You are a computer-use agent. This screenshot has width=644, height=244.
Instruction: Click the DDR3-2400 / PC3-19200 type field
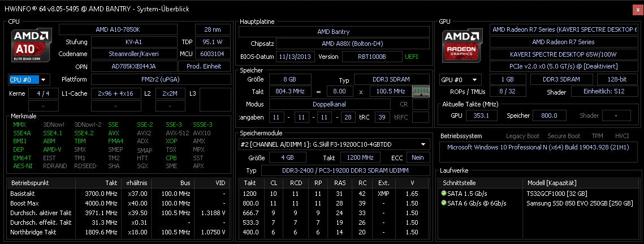[x=346, y=170]
